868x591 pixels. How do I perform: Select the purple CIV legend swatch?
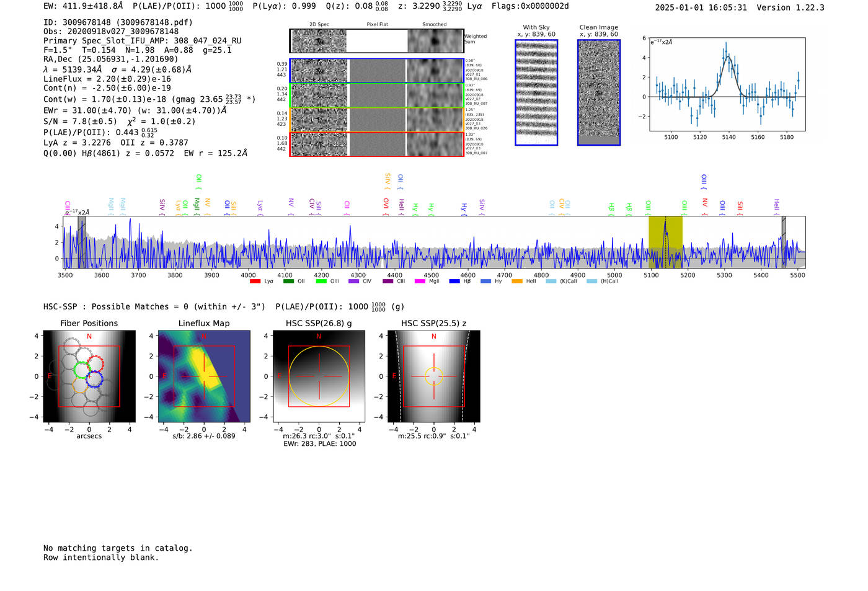tap(353, 282)
